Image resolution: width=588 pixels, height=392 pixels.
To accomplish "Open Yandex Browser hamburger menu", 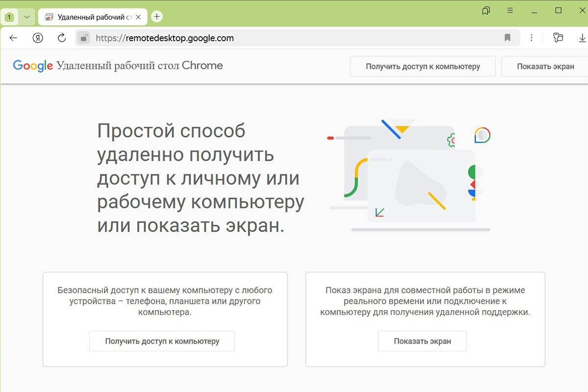I will click(x=510, y=10).
